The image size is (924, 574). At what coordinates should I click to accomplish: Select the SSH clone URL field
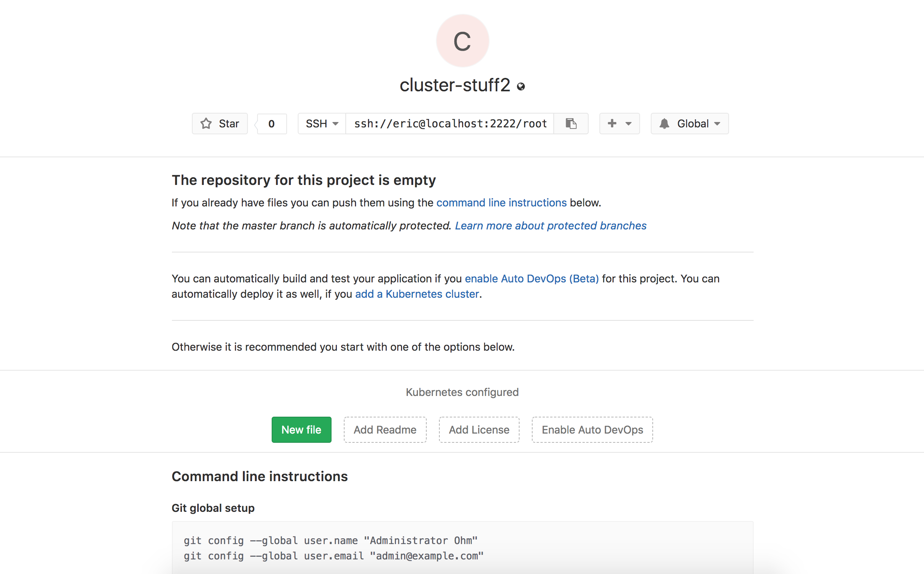[x=450, y=124]
